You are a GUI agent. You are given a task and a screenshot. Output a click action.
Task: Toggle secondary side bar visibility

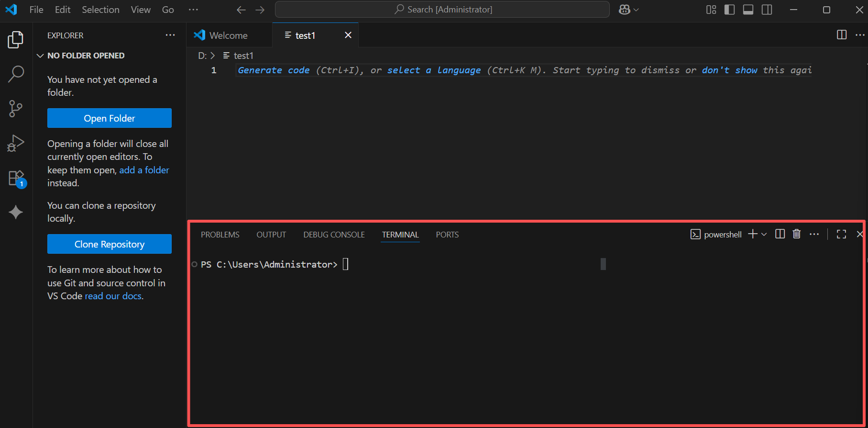pos(767,10)
